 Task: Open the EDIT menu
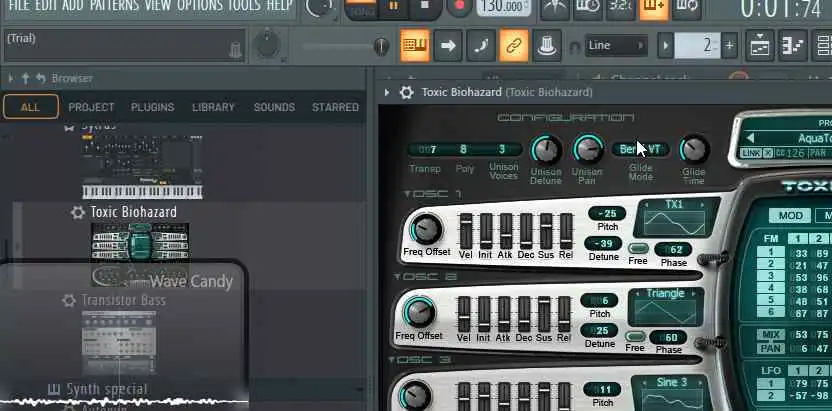(x=46, y=5)
